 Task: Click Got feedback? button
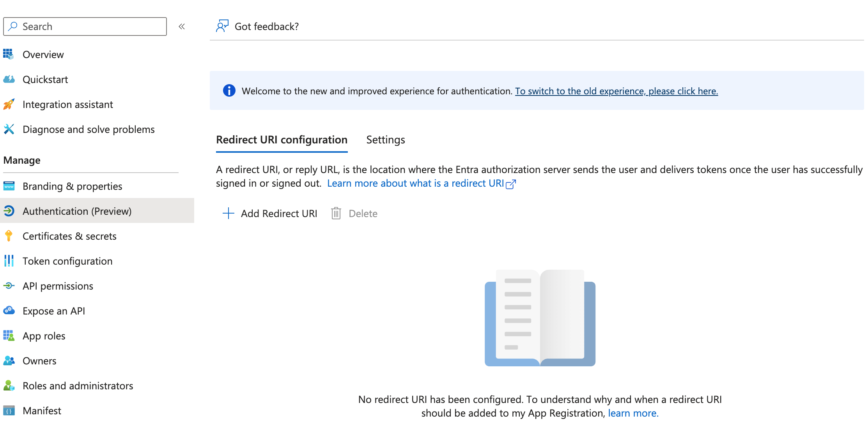pyautogui.click(x=258, y=26)
